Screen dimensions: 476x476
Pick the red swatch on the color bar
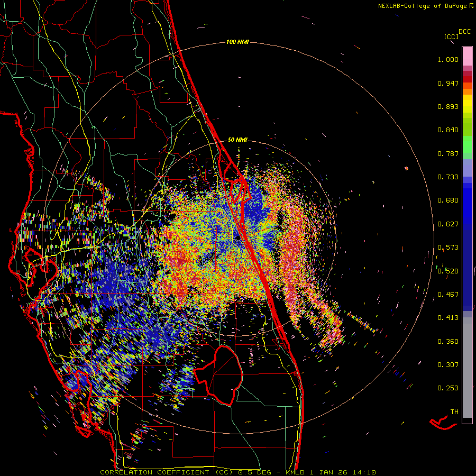tap(467, 79)
